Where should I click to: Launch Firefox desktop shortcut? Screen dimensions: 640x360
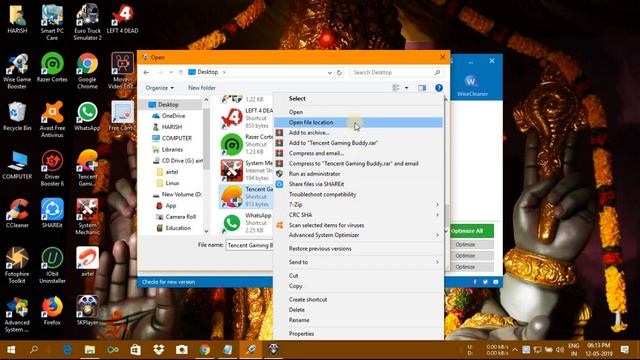pos(52,311)
